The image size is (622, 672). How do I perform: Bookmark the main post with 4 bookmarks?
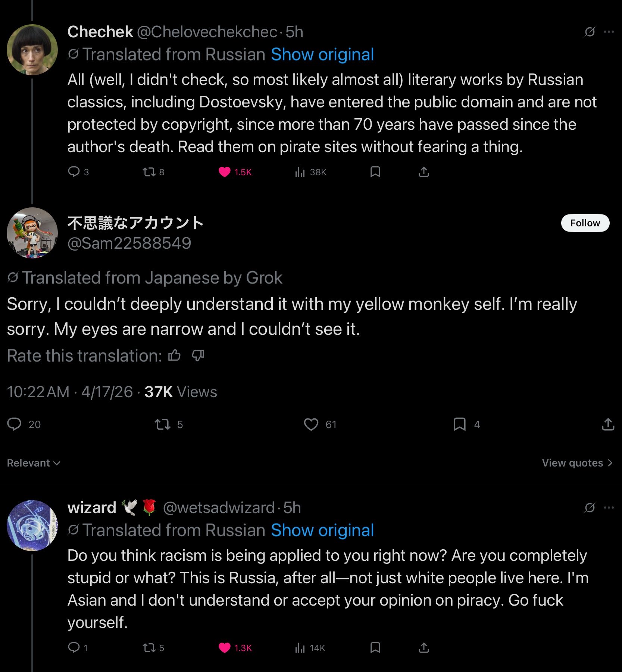[459, 424]
